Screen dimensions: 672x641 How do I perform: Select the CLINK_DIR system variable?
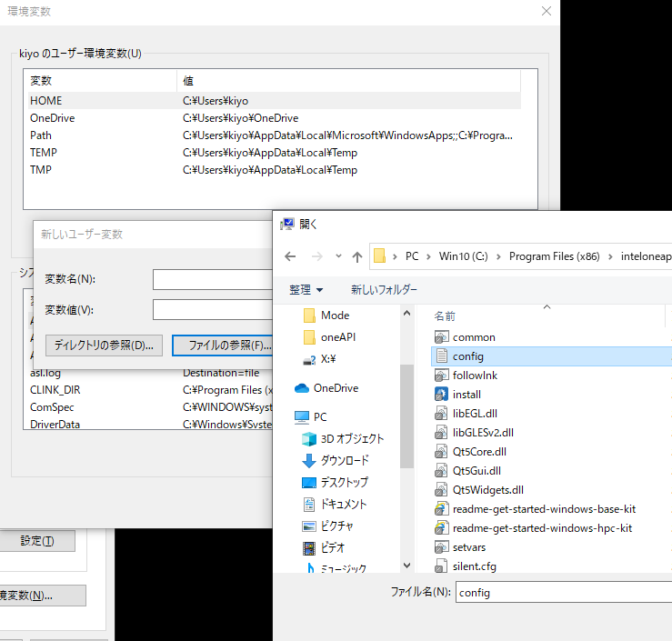[148, 390]
